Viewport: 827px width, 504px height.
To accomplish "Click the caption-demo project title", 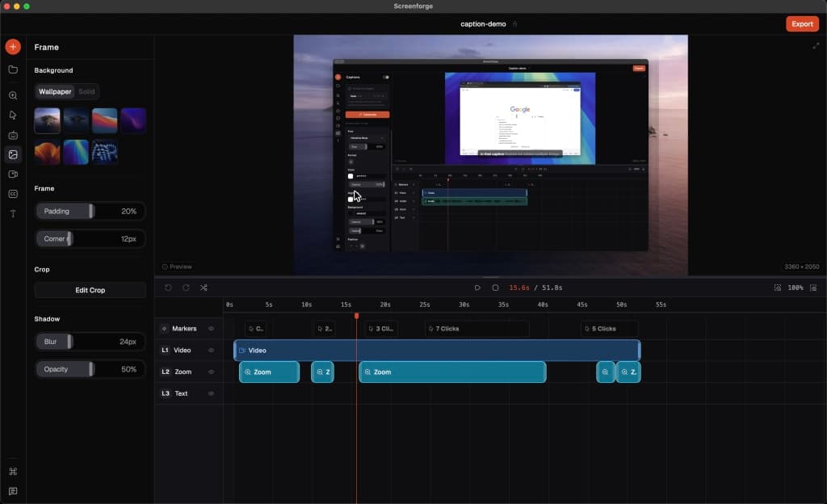I will coord(483,23).
